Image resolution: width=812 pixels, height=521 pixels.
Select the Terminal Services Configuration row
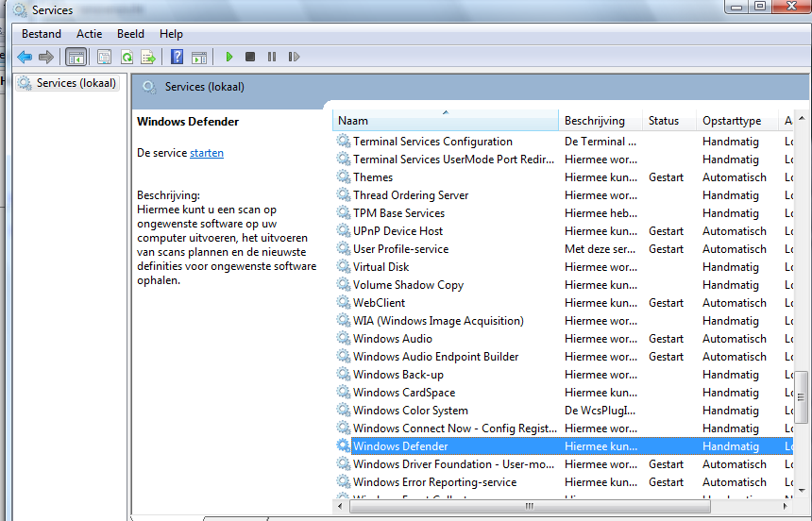click(563, 142)
